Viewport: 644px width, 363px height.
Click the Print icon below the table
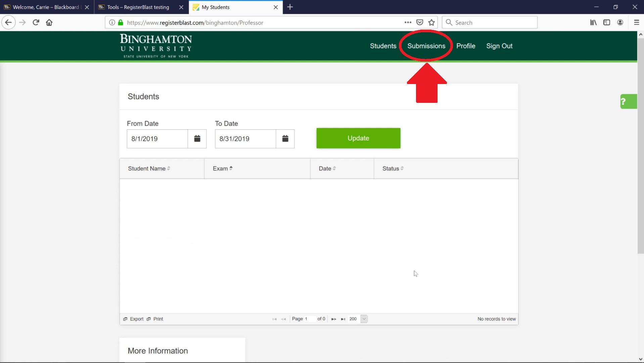[x=149, y=319]
